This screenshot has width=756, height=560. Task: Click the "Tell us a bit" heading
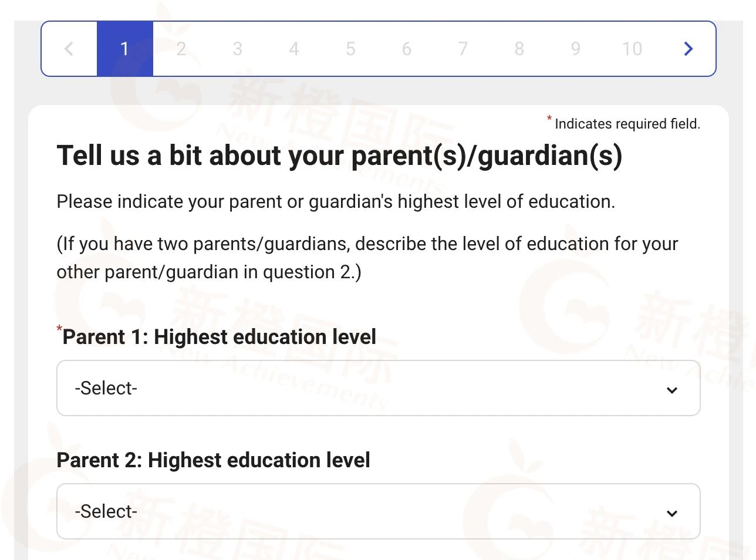(339, 156)
